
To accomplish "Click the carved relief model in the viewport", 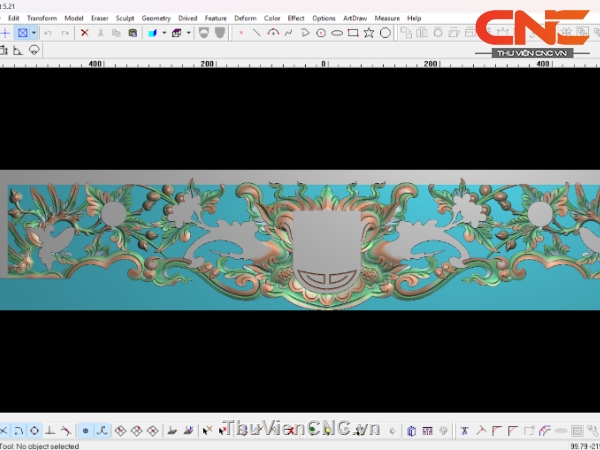I will click(x=300, y=240).
